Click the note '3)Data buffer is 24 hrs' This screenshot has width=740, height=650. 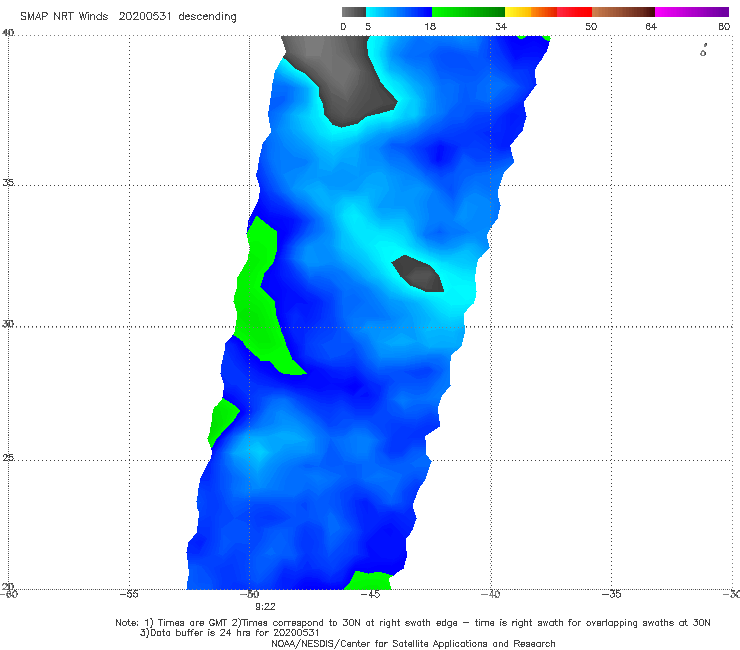(230, 633)
